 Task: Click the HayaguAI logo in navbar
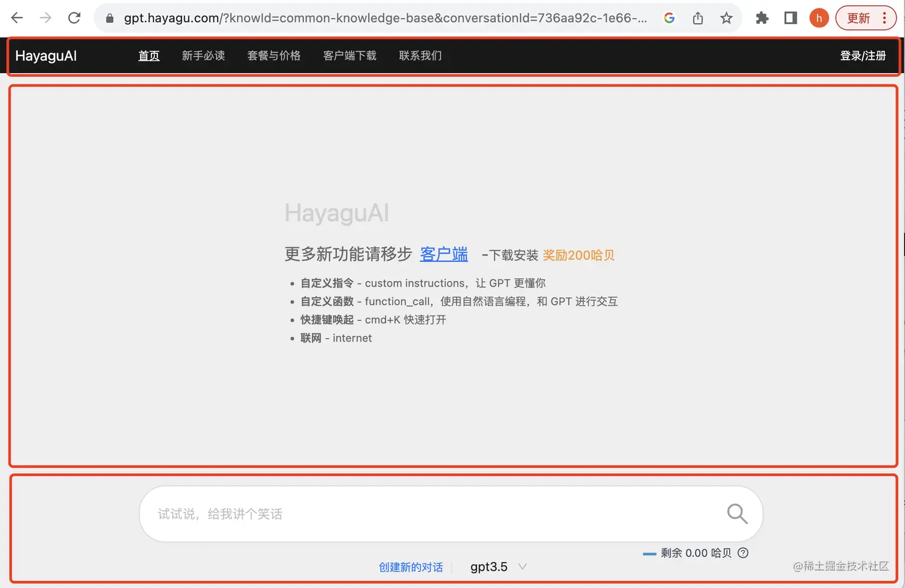[x=46, y=56]
